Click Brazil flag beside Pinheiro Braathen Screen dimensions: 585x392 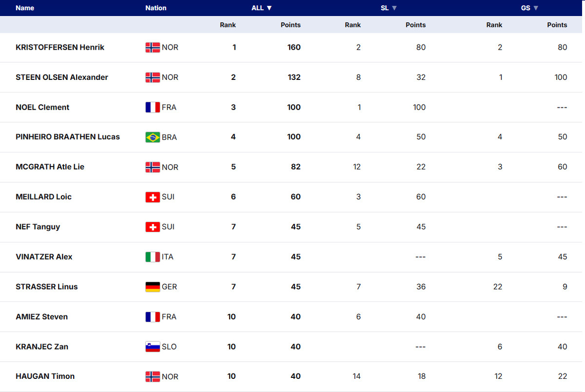pyautogui.click(x=153, y=137)
